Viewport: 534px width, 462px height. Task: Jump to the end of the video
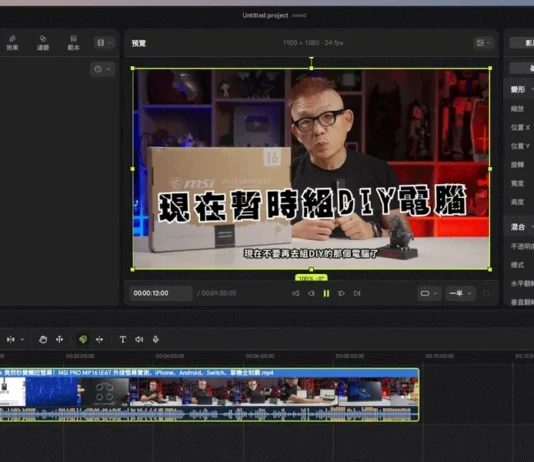[357, 293]
